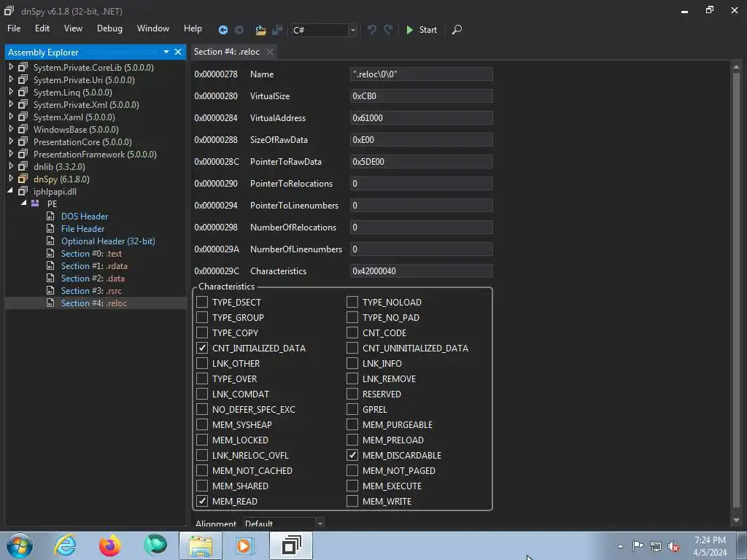Click the Action Center flag tray icon
The height and width of the screenshot is (560, 747).
pos(638,545)
